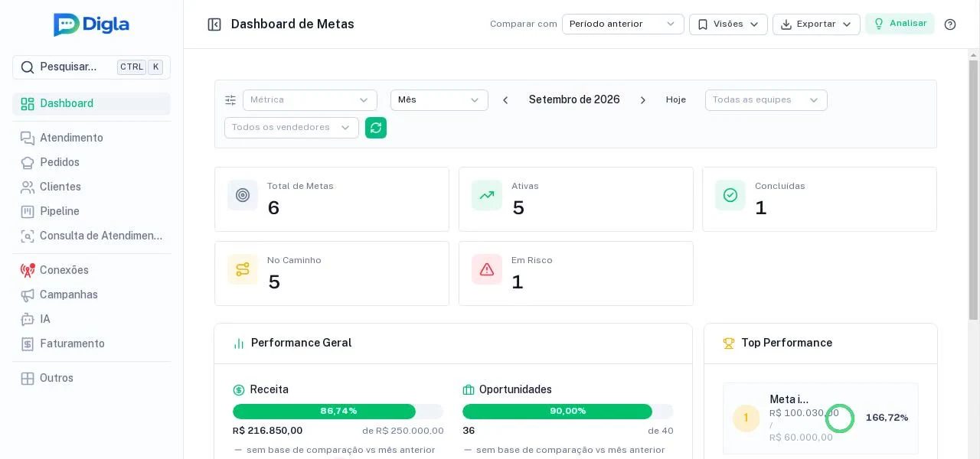Open IA in the sidebar
This screenshot has width=980, height=459.
(x=91, y=319)
